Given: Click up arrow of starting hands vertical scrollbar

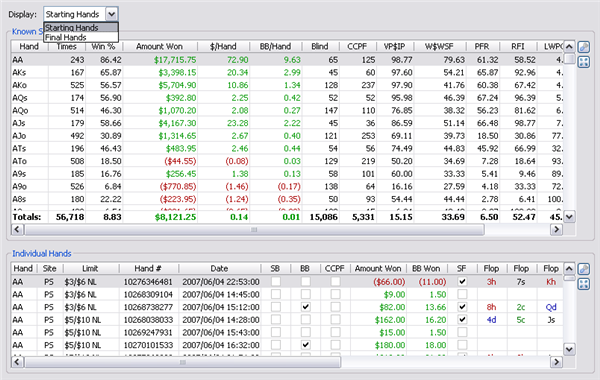Looking at the screenshot, I should (x=569, y=47).
